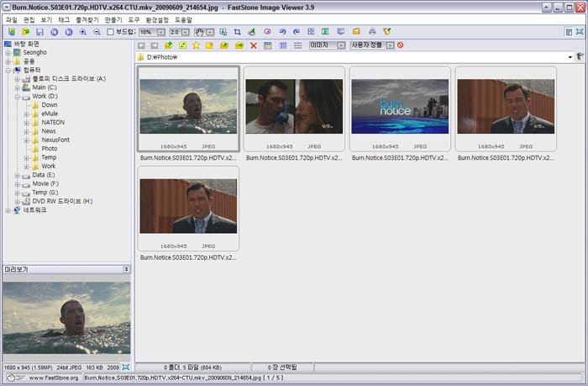Click the star favorites icon
The height and width of the screenshot is (386, 588).
click(196, 45)
